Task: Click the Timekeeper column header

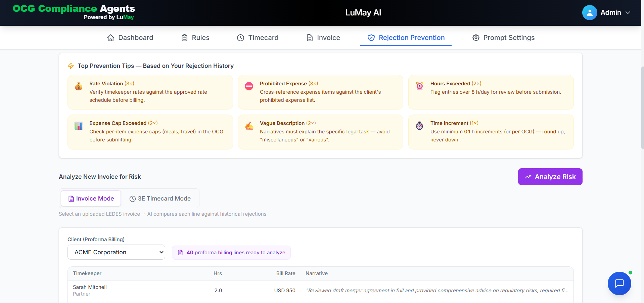Action: (87, 273)
